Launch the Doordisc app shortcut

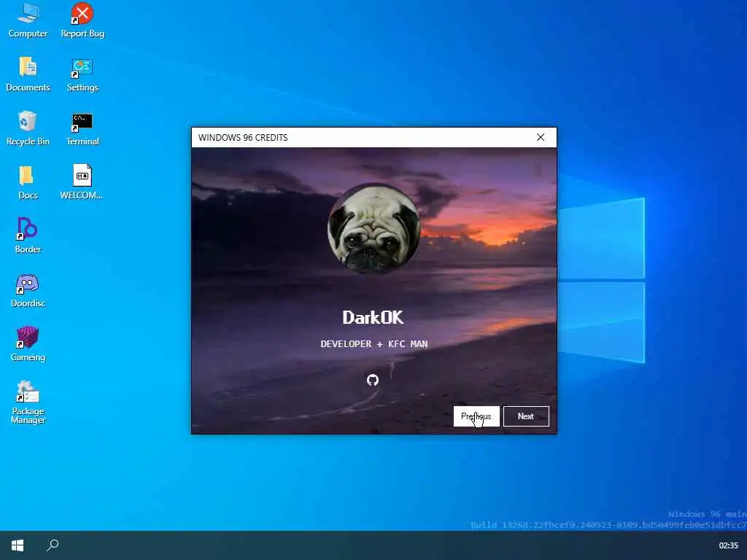tap(28, 290)
